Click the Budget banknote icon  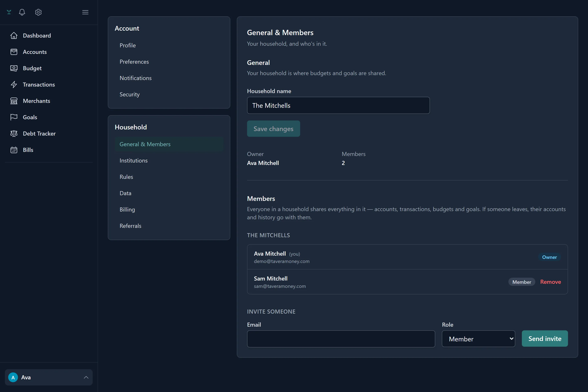click(x=14, y=68)
